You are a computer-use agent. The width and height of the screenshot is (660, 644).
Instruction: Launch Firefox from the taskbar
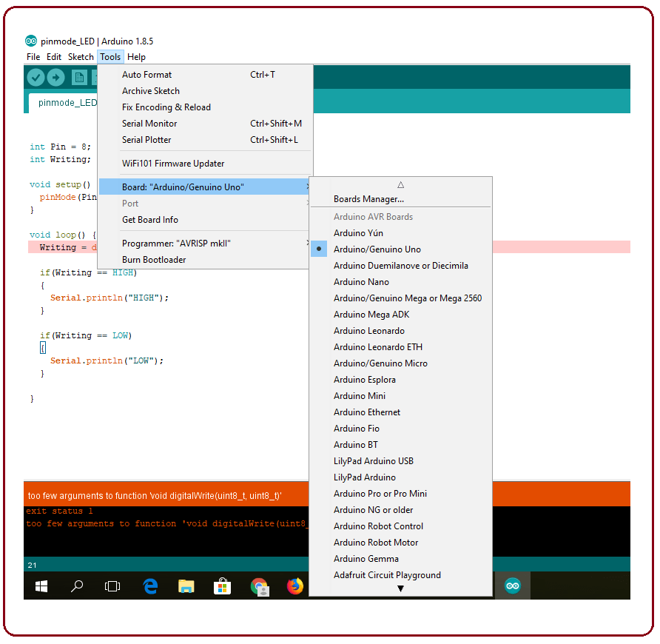point(294,585)
